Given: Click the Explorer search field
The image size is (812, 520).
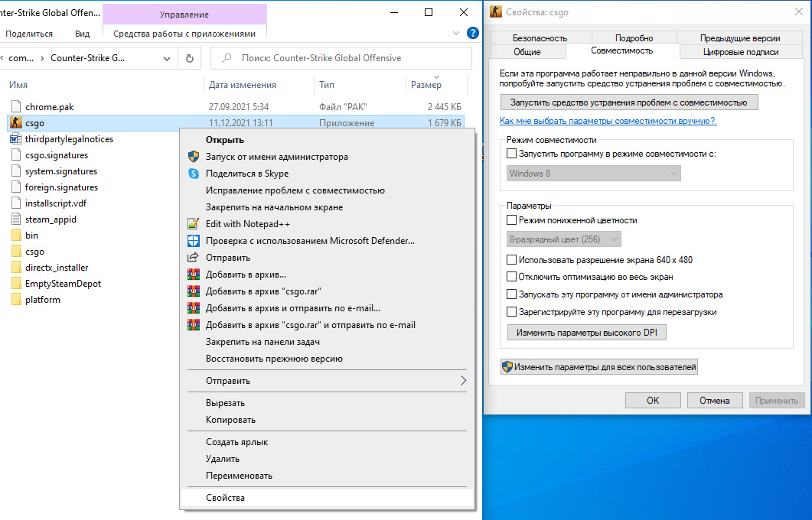Looking at the screenshot, I should (341, 58).
